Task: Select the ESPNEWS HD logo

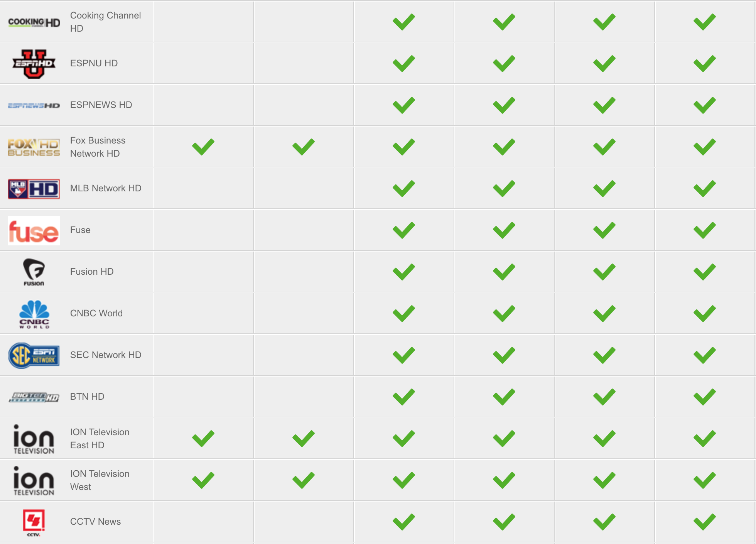Action: click(34, 105)
